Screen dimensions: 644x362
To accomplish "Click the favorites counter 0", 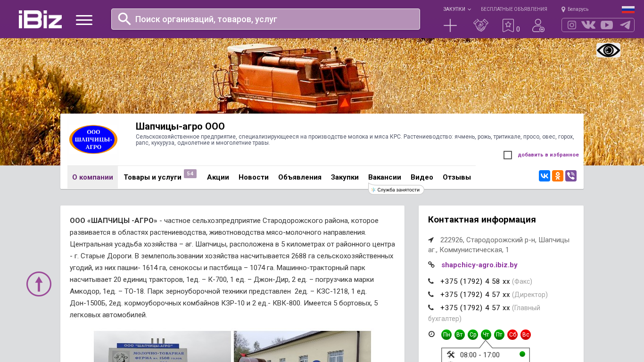I will 518,29.
